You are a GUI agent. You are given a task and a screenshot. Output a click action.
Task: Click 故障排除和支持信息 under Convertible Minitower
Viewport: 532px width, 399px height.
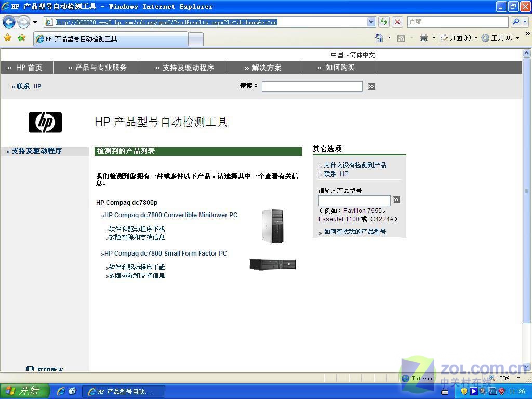[135, 237]
